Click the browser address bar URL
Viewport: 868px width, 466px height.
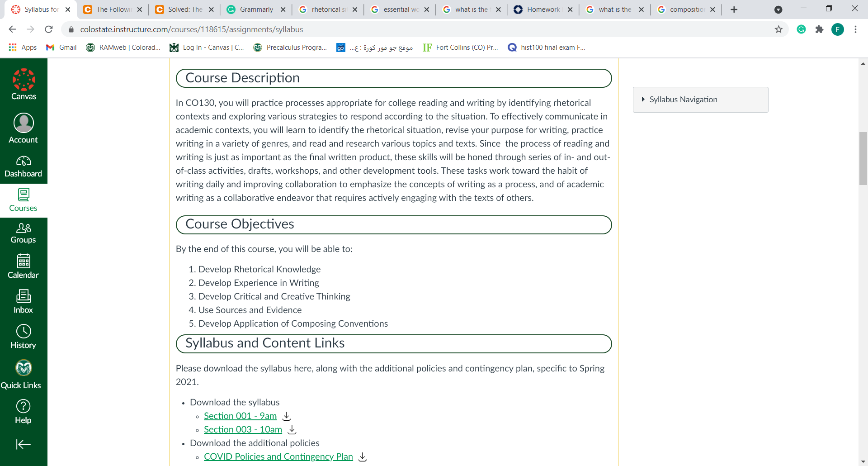pos(192,29)
